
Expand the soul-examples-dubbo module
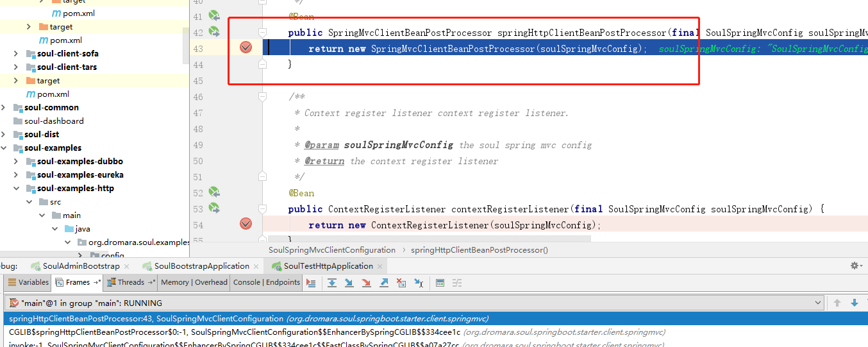tap(16, 162)
